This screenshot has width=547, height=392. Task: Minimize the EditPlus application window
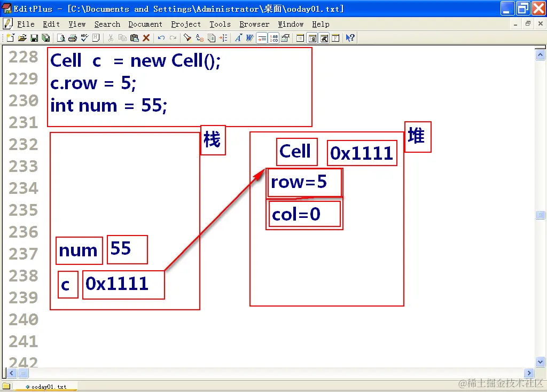tap(507, 9)
